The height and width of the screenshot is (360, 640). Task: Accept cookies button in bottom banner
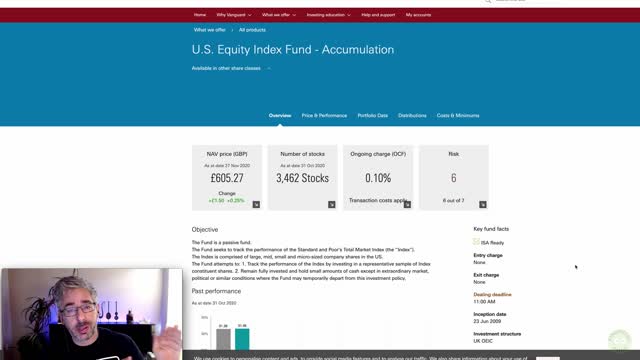[547, 358]
